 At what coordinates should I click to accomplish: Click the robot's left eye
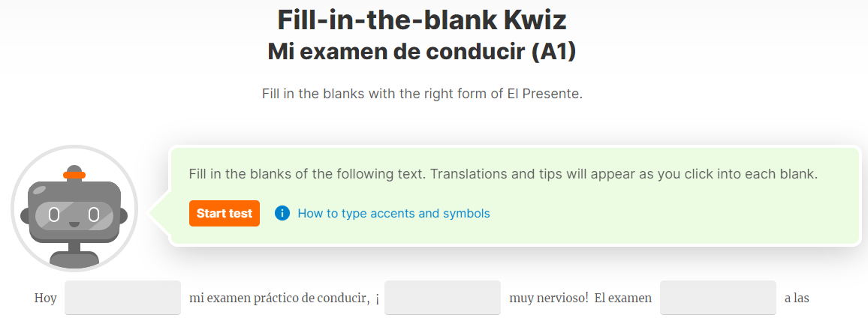54,214
